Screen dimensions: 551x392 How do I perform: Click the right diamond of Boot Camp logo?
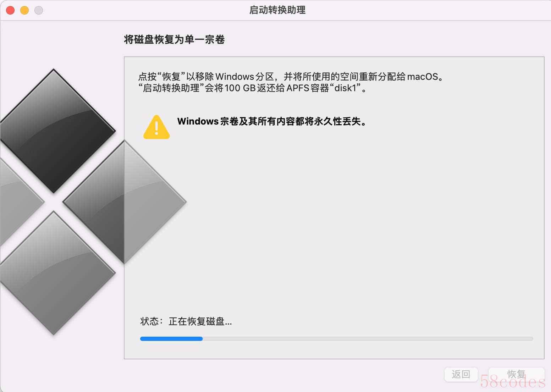pyautogui.click(x=125, y=202)
